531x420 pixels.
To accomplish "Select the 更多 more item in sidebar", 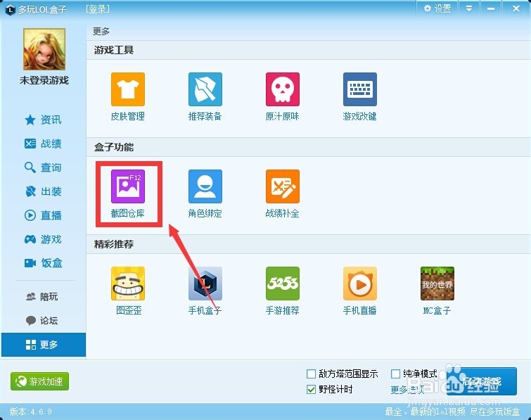I will (44, 345).
